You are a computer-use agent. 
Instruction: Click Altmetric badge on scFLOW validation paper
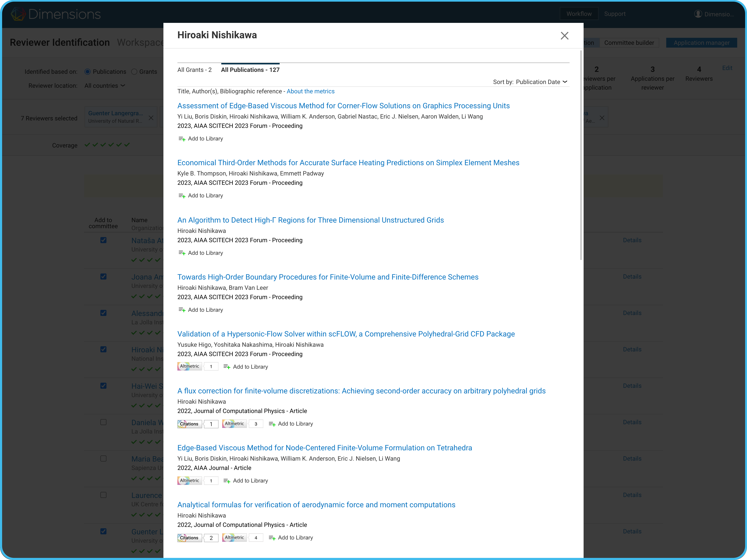point(190,367)
